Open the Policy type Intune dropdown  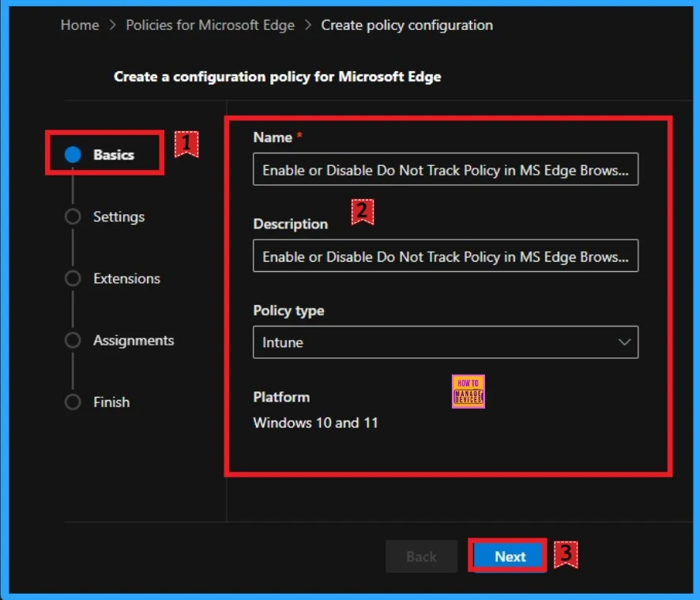[x=446, y=342]
